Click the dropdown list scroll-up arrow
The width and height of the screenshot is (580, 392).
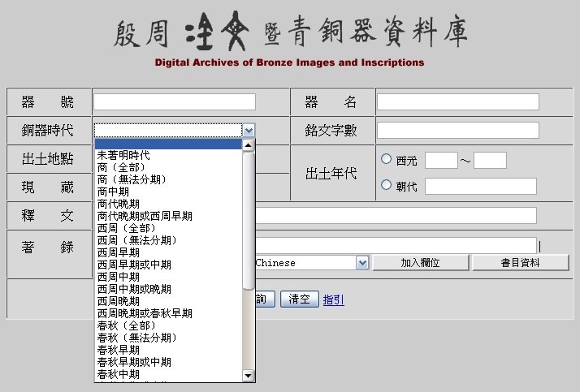tap(249, 145)
